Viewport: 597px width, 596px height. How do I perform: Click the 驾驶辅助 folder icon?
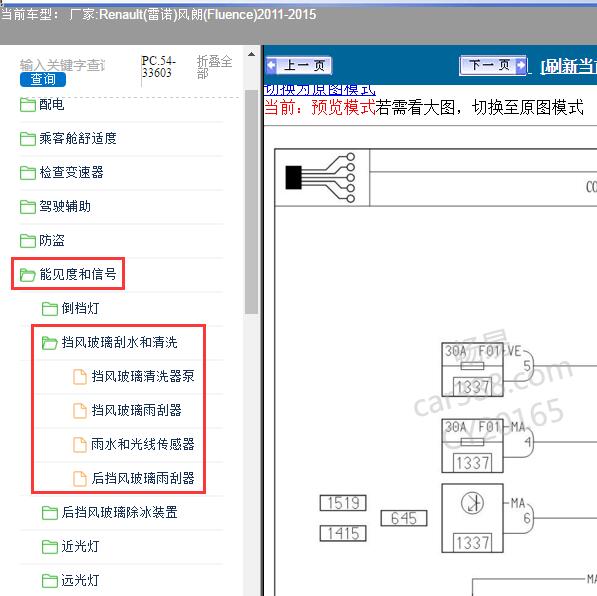(28, 207)
